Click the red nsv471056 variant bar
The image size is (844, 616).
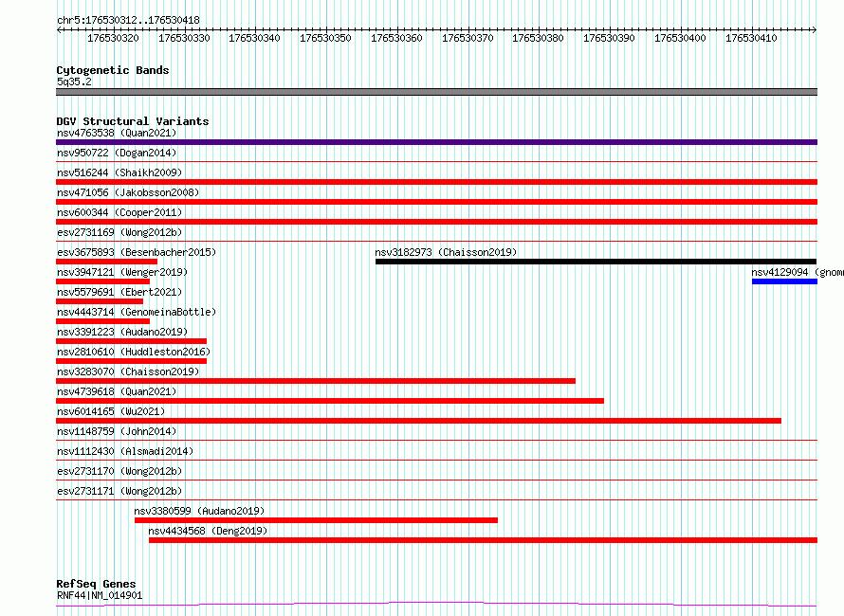pyautogui.click(x=436, y=202)
